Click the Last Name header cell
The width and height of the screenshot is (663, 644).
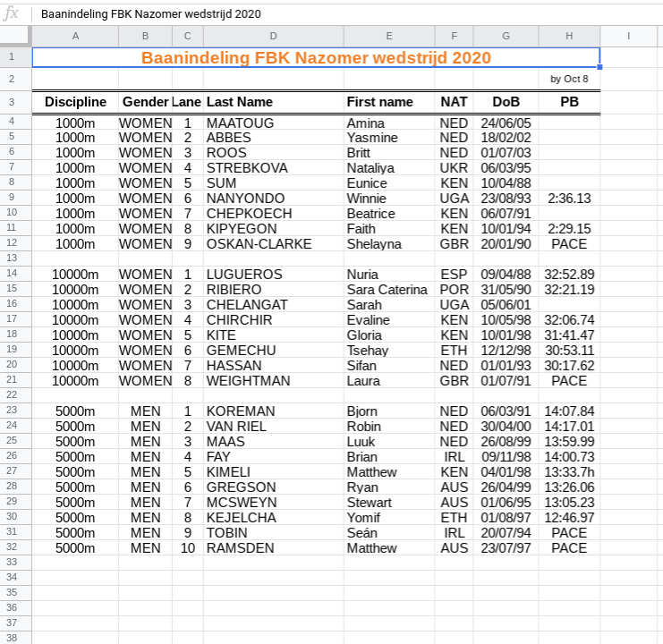click(x=274, y=102)
